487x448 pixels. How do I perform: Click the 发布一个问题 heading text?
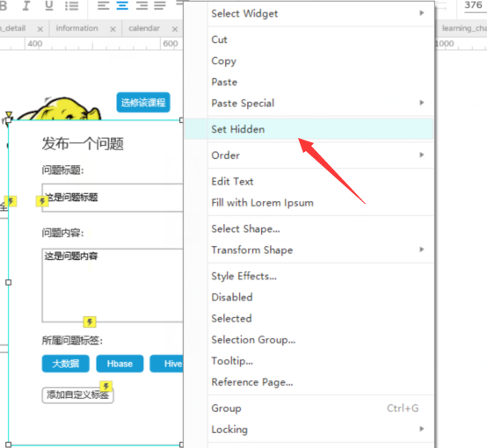pyautogui.click(x=83, y=144)
